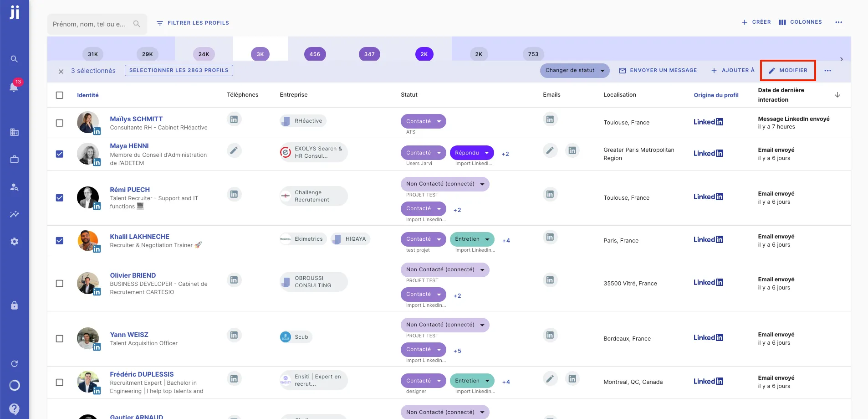Image resolution: width=868 pixels, height=419 pixels.
Task: Open Khalil LAKHNECHE's LinkedIn email icon
Action: pos(550,237)
